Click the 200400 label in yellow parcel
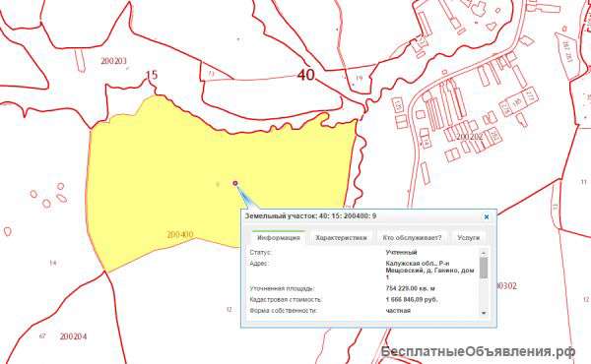This screenshot has height=364, width=591. point(180,234)
